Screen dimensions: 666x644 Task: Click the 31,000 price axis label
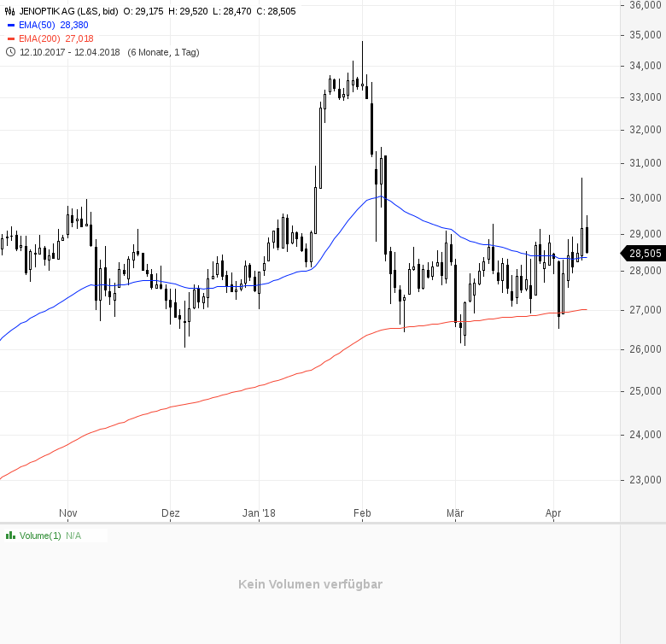(646, 163)
